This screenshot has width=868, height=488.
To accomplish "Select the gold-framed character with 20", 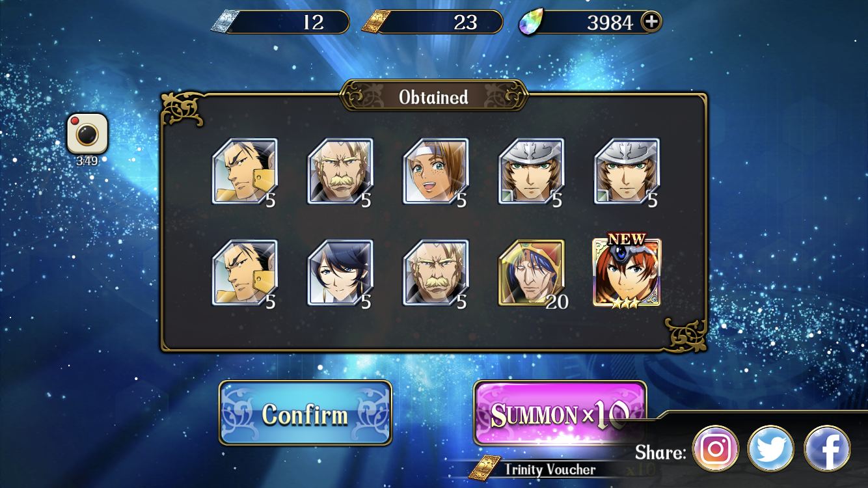I will click(x=532, y=272).
